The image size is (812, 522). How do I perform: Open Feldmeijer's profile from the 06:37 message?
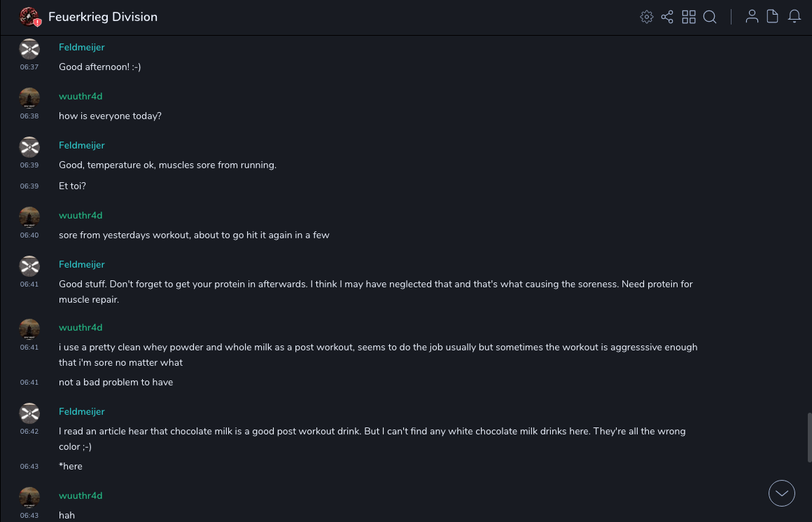click(x=81, y=47)
